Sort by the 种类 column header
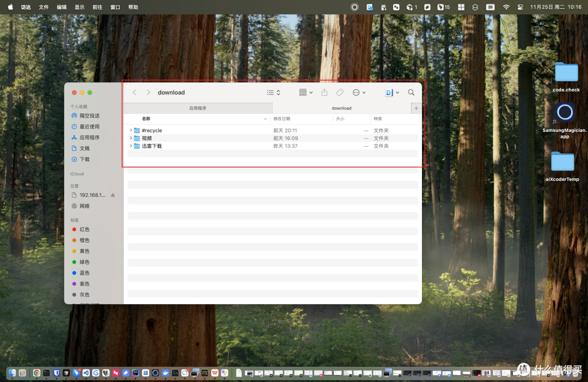588x382 pixels. 378,119
